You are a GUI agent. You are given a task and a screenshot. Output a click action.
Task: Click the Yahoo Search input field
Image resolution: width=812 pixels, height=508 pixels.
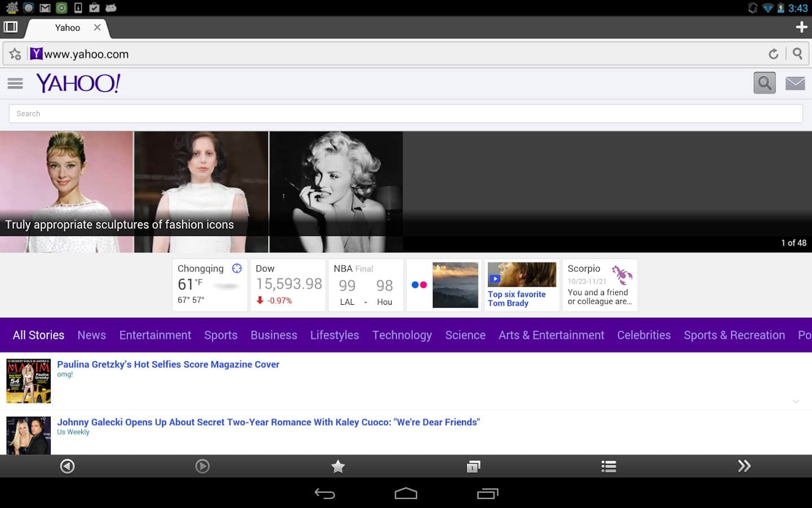pos(405,113)
